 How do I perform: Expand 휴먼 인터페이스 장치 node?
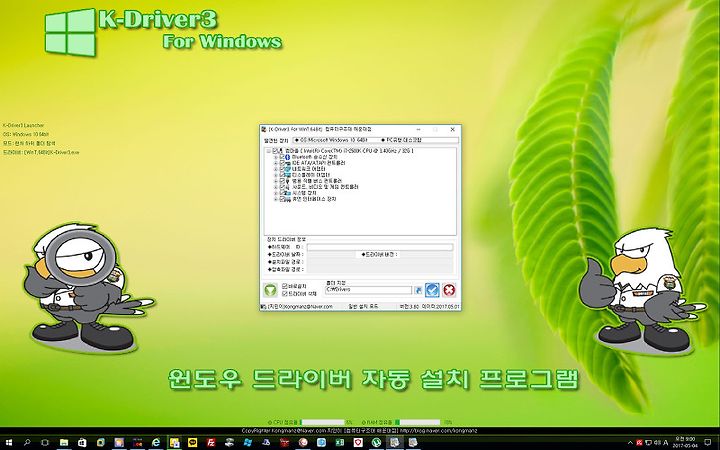[x=276, y=199]
